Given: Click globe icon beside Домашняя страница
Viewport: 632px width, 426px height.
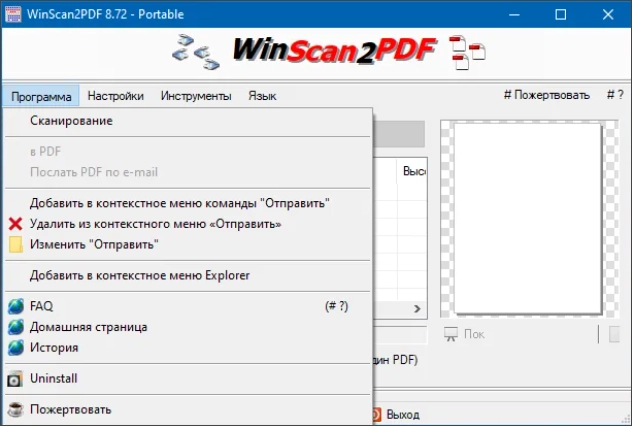Looking at the screenshot, I should coord(16,327).
